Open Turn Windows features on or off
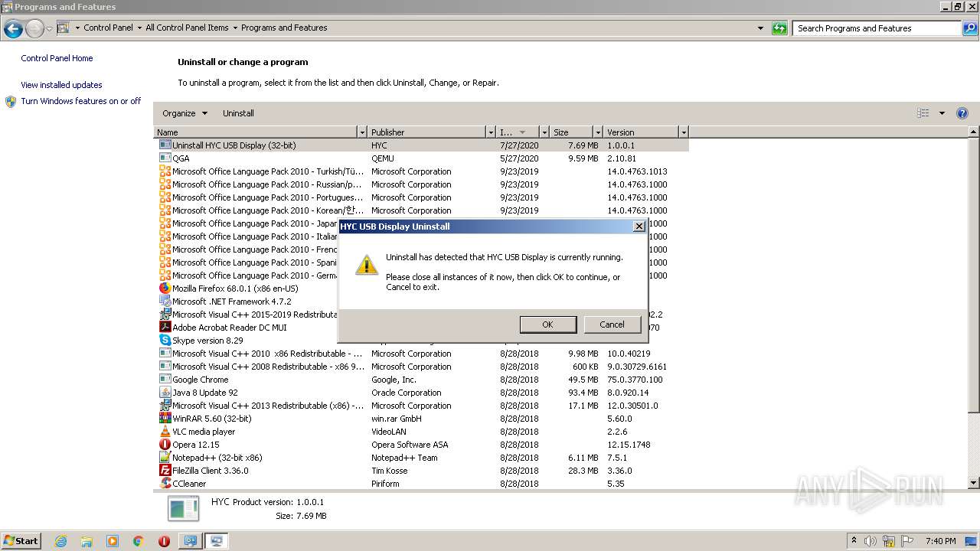980x551 pixels. 81,101
